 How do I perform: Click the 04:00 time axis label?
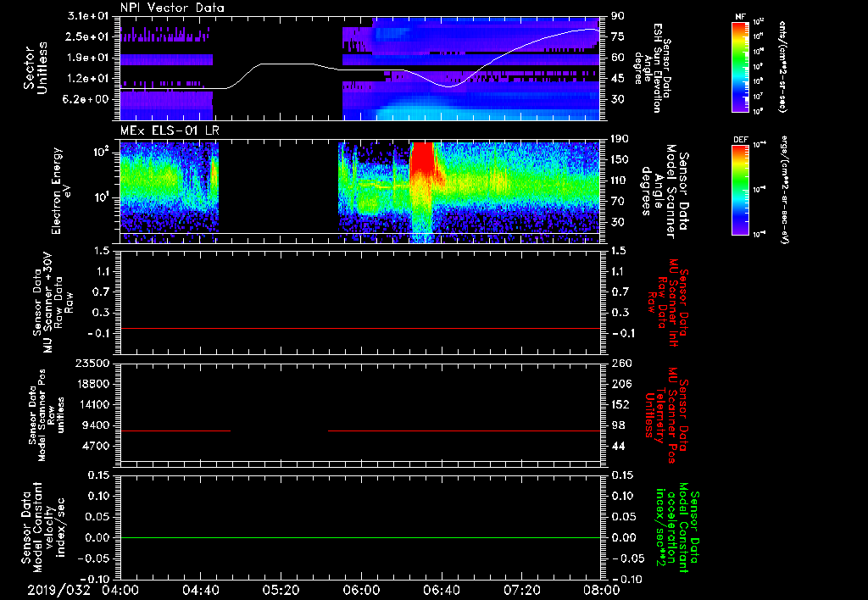click(120, 590)
